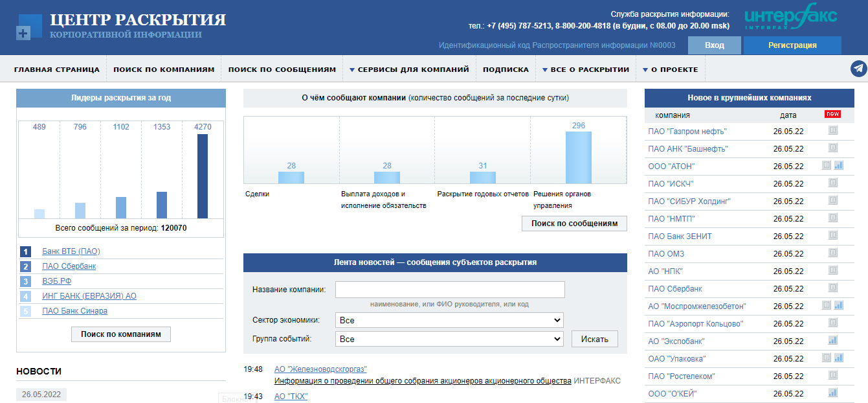This screenshot has height=403, width=868.
Task: Open document icon for ПАО ОМЗ
Action: 833,253
